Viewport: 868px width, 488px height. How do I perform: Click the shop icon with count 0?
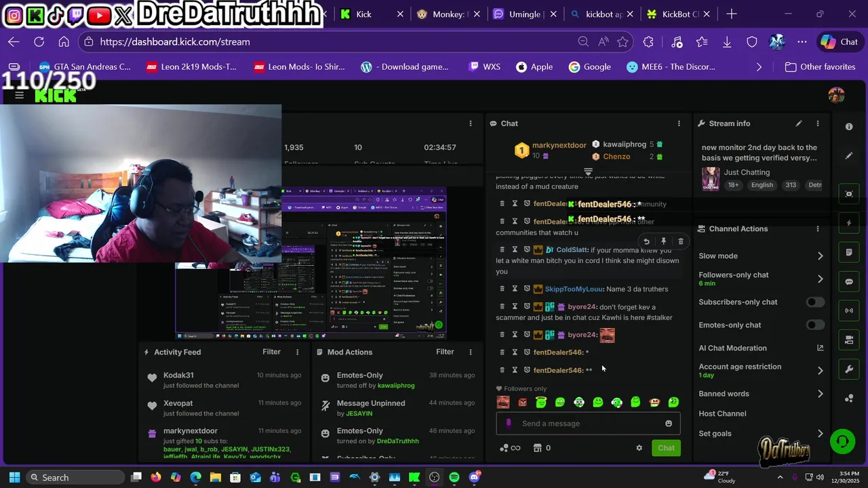point(542,448)
